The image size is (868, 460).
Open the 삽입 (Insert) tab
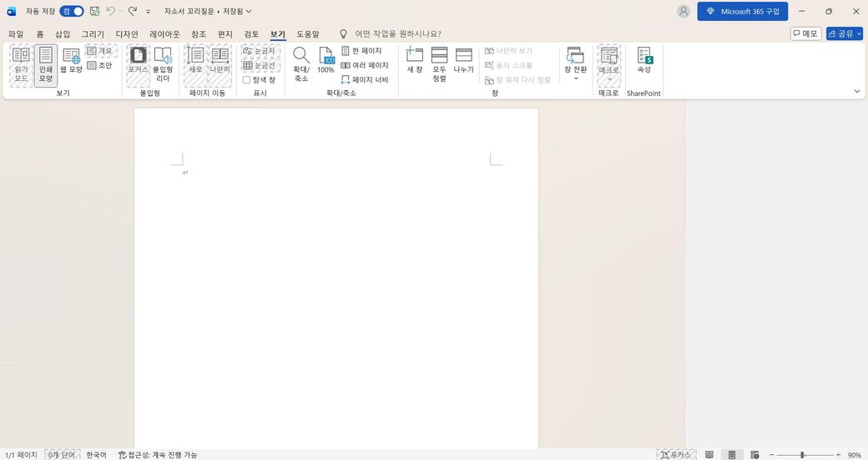[x=63, y=34]
